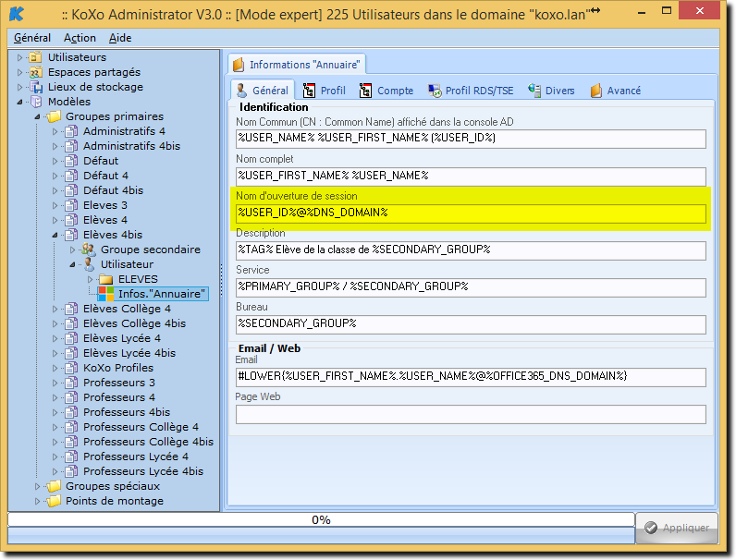Click the Email input field

click(471, 377)
